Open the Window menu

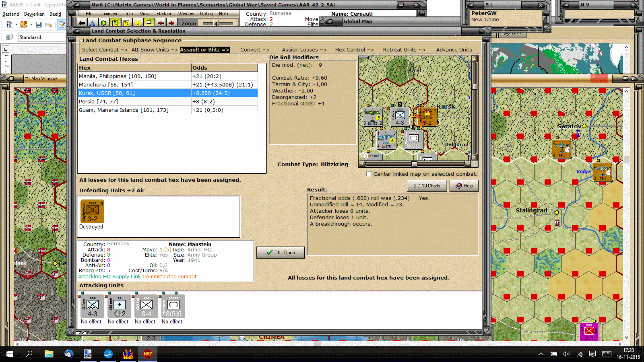pos(186,14)
